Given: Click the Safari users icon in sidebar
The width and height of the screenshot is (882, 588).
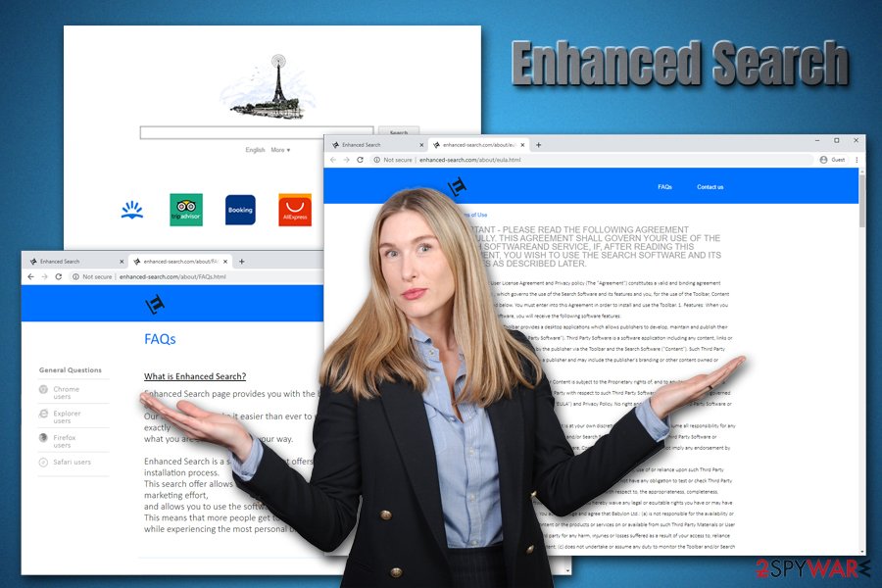Looking at the screenshot, I should click(x=43, y=463).
